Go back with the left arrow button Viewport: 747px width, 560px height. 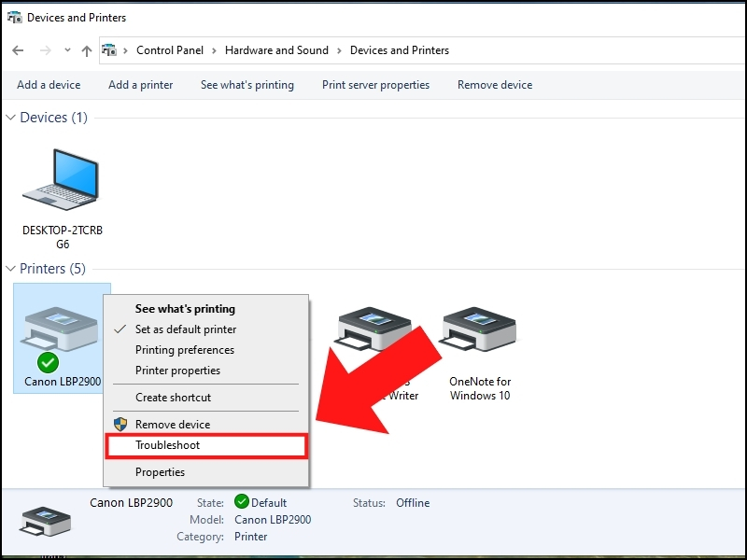tap(18, 50)
